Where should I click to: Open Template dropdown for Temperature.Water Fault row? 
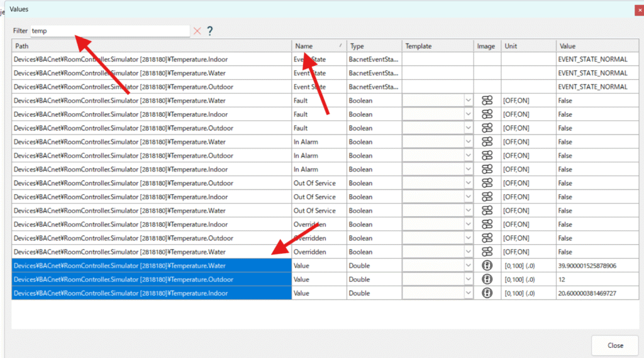pos(468,100)
